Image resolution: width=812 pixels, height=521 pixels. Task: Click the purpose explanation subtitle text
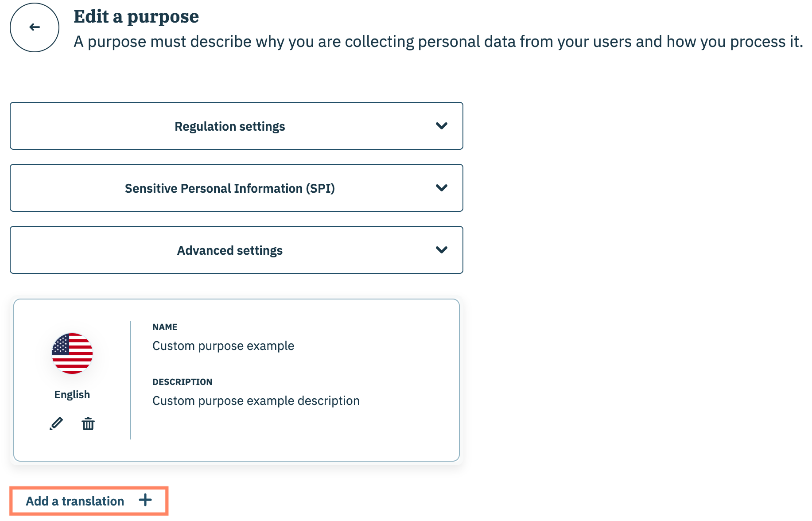[438, 42]
